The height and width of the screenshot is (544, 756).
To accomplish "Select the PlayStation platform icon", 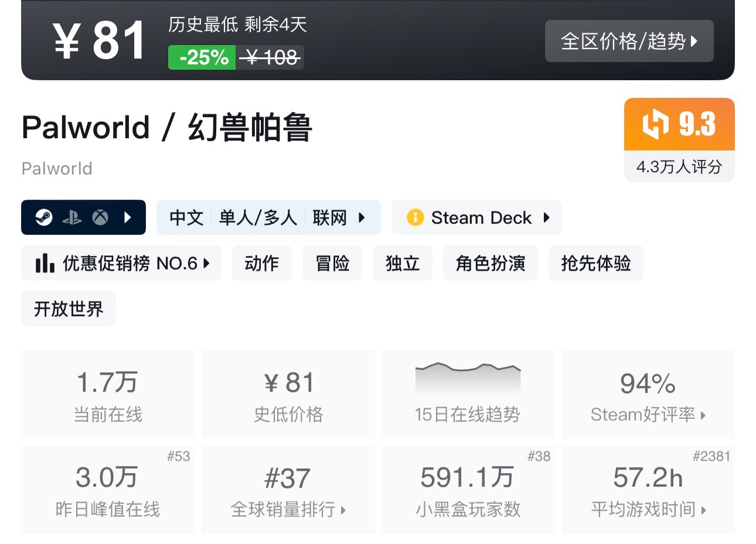I will click(x=71, y=217).
